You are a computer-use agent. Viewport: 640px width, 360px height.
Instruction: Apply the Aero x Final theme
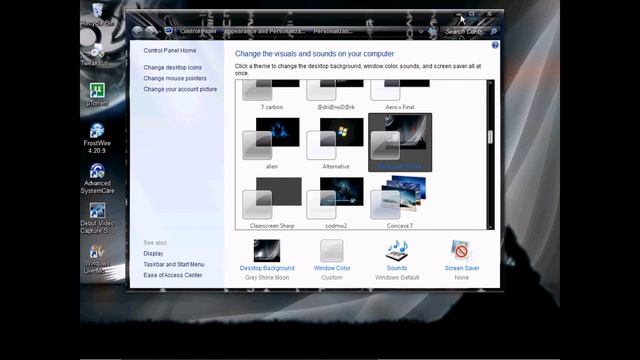(x=400, y=95)
